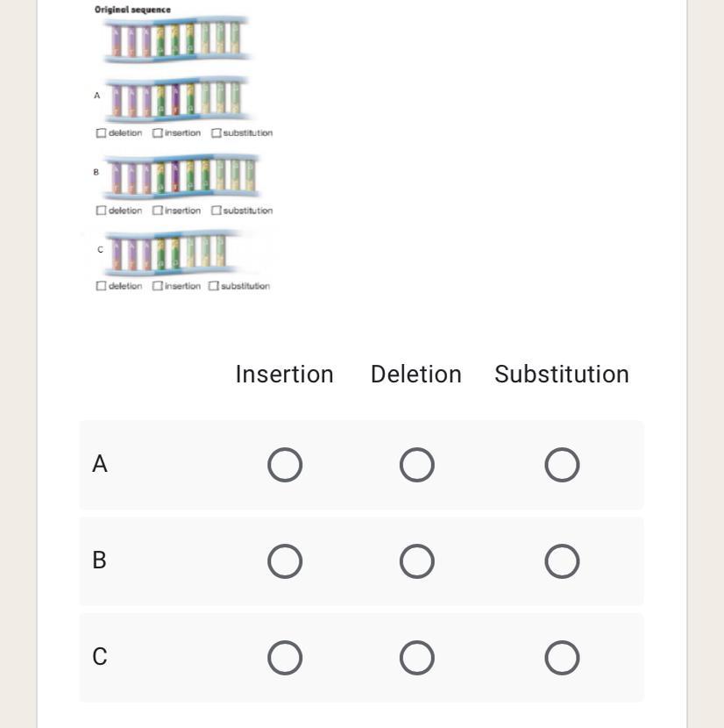Mark Substitution for row C

tap(562, 658)
